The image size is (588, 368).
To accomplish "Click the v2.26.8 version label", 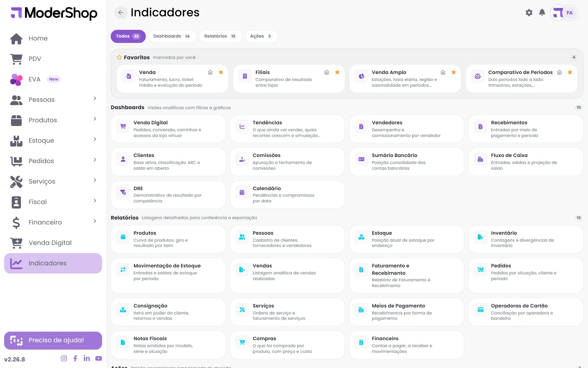I will coord(15,359).
